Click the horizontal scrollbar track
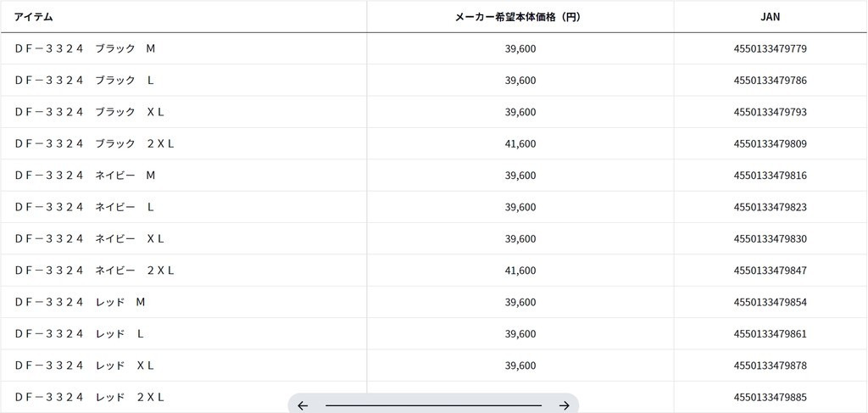 (x=433, y=405)
